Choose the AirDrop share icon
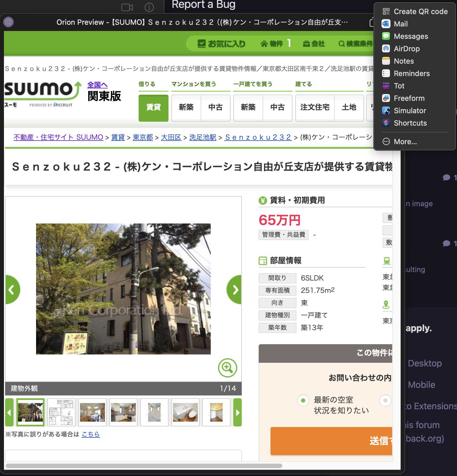The image size is (457, 476). tap(386, 49)
